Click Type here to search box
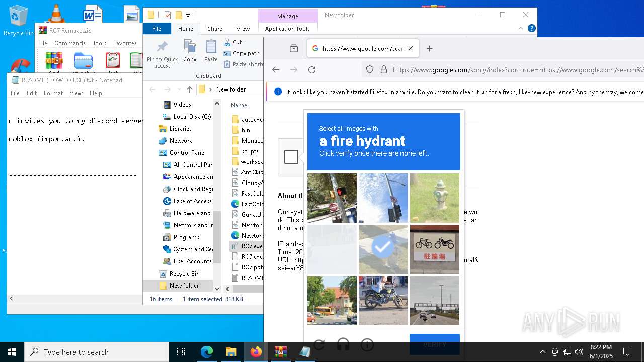644x362 pixels. (x=97, y=352)
